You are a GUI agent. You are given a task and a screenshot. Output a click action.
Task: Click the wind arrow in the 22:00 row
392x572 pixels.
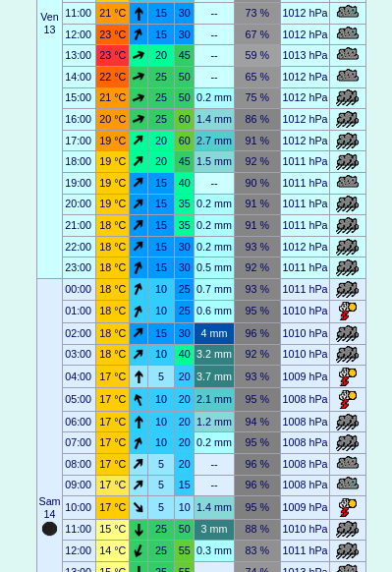point(139,247)
